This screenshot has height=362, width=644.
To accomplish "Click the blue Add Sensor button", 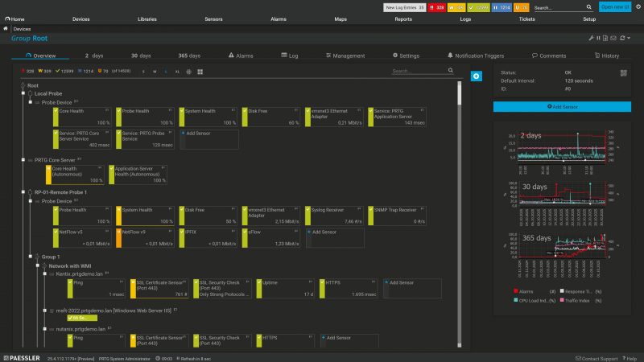I will (562, 107).
